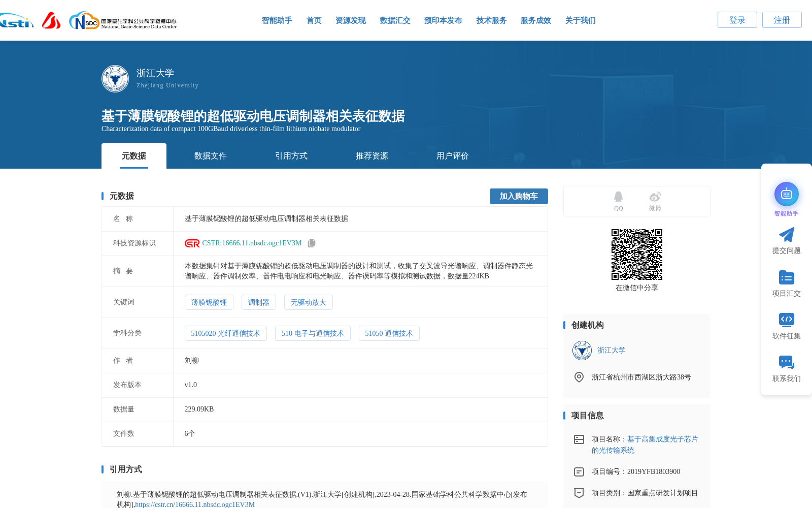Image resolution: width=812 pixels, height=508 pixels.
Task: Open 联系我们 chat icon
Action: point(786,362)
